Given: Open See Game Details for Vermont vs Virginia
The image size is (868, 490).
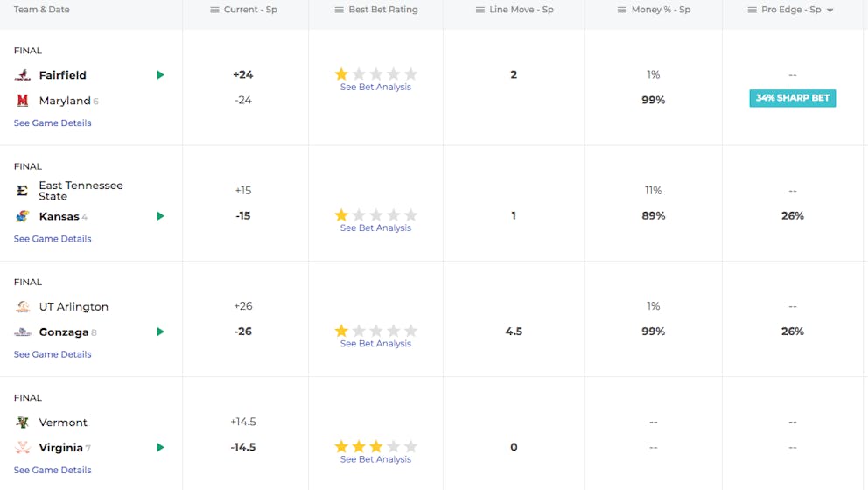Looking at the screenshot, I should [x=52, y=470].
